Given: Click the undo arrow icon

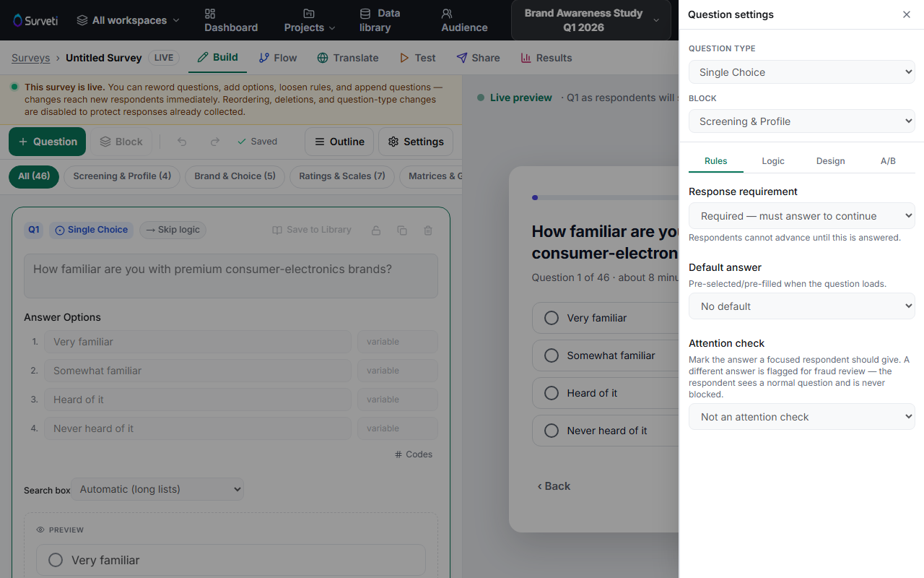Looking at the screenshot, I should 182,142.
